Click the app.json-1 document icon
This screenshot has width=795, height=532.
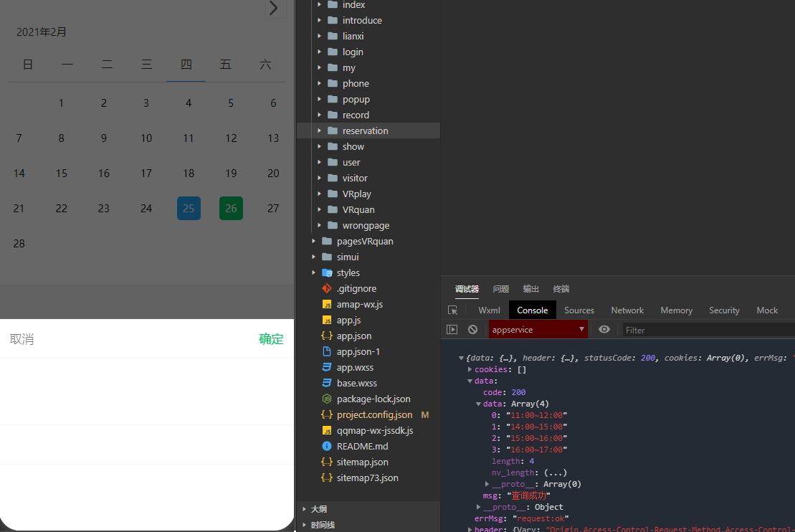[327, 351]
